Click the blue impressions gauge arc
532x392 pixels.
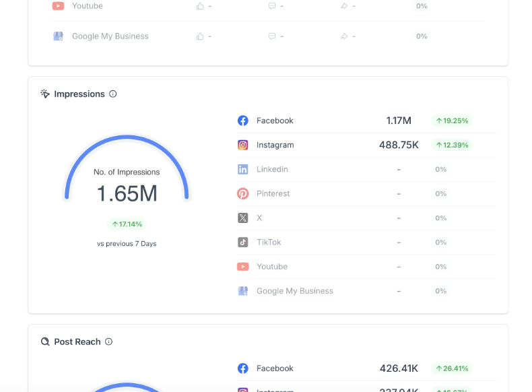(x=127, y=137)
